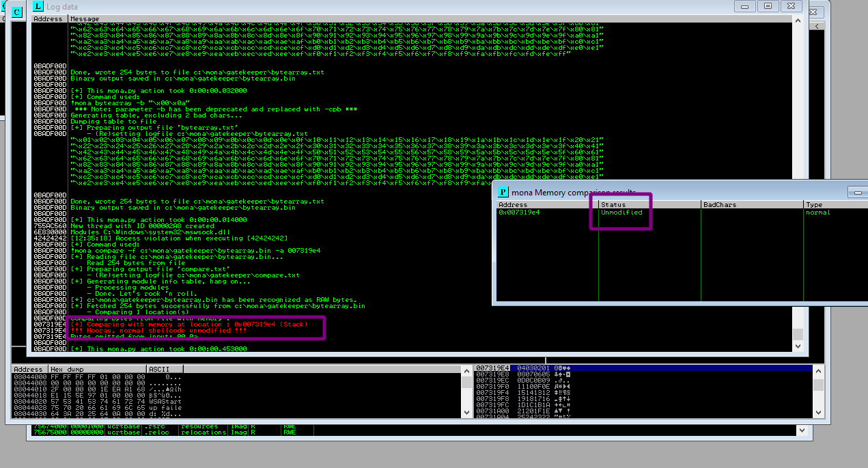Close the Log data window
Image resolution: width=868 pixels, height=468 pixels.
click(x=791, y=6)
